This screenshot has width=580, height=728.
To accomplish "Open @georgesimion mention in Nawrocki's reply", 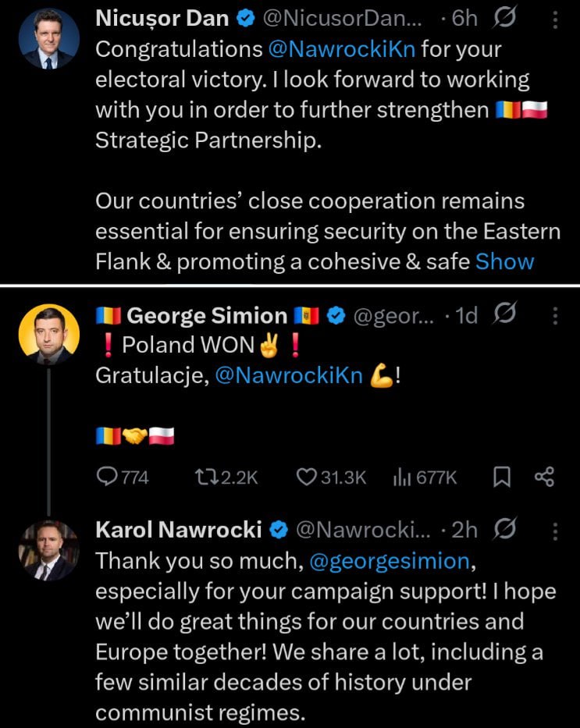I will click(391, 560).
